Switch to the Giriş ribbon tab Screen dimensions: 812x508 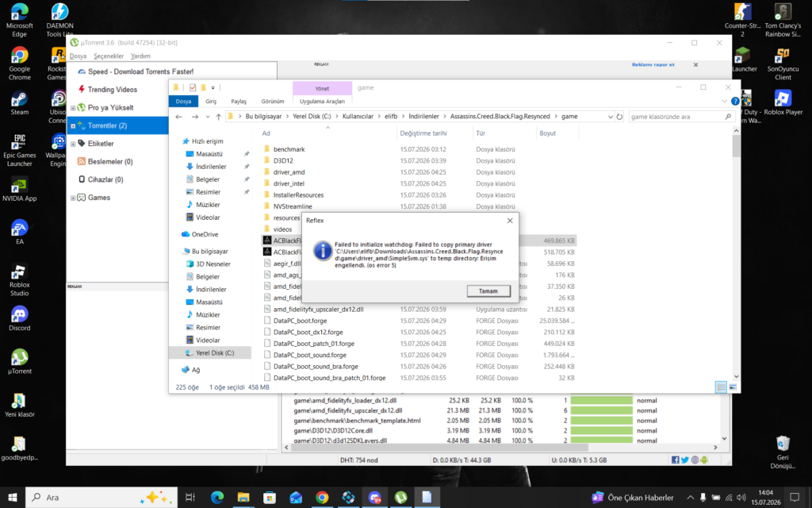211,101
